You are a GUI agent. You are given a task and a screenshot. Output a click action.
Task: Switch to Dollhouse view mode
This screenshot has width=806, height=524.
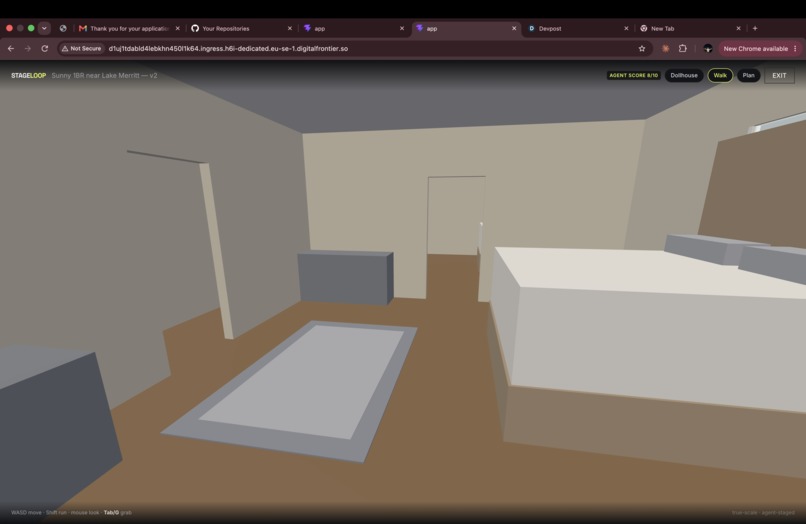click(684, 75)
